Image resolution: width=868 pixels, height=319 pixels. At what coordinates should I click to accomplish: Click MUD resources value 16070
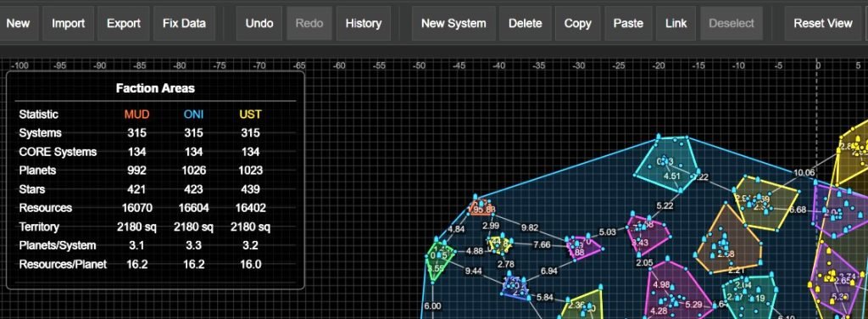click(136, 208)
